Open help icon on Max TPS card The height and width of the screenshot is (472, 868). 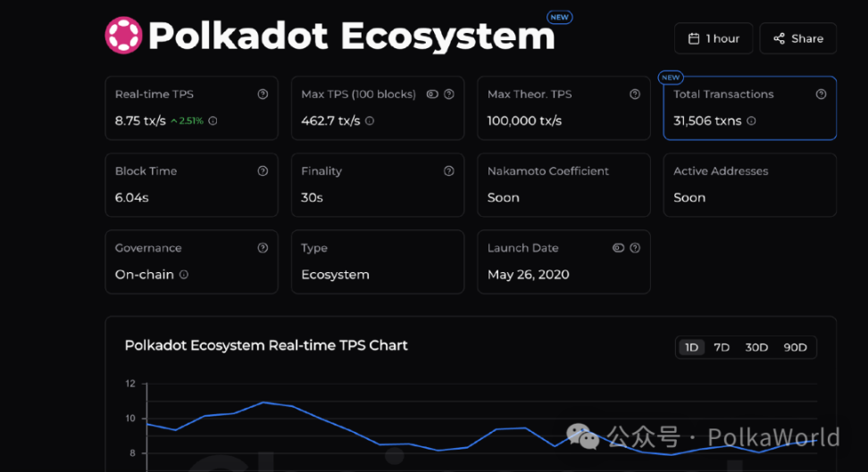click(449, 94)
